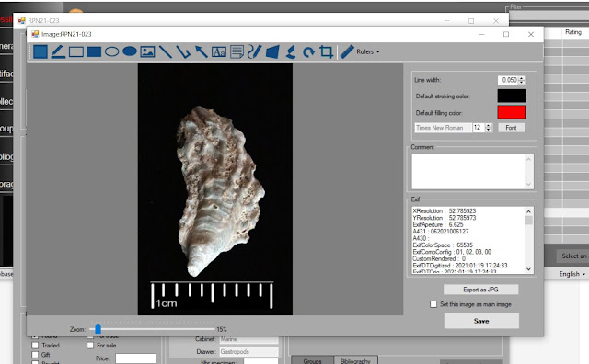Open the Rulers dropdown menu
This screenshot has height=364, width=589.
tap(368, 51)
